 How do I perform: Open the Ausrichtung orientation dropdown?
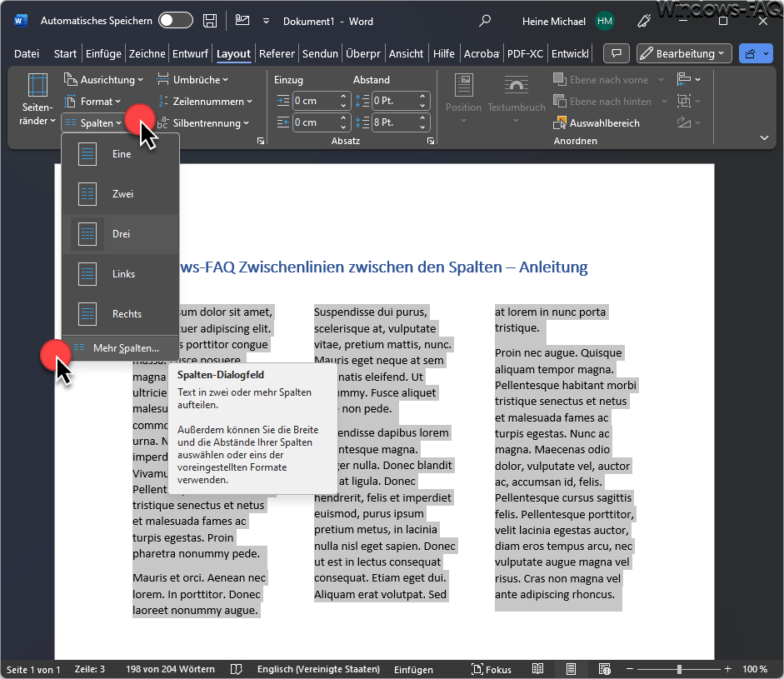pyautogui.click(x=103, y=79)
